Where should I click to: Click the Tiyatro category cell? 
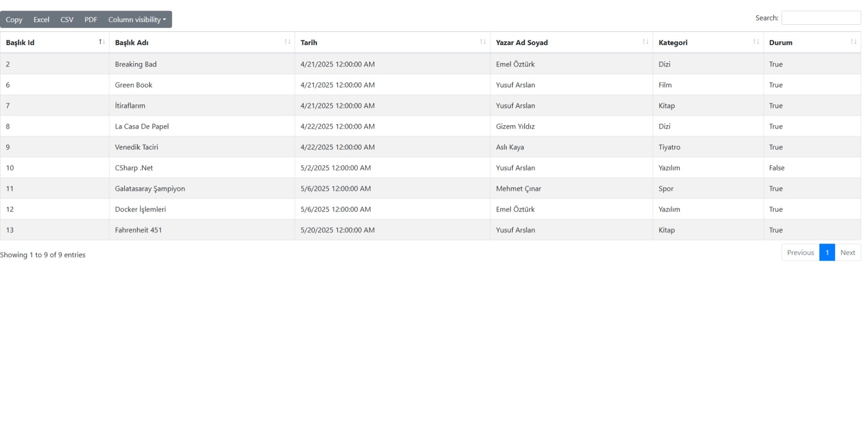point(669,147)
